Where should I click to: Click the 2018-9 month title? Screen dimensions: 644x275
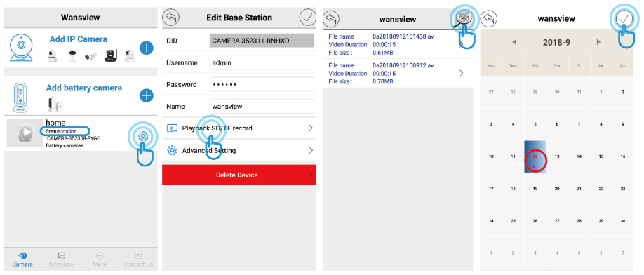click(556, 42)
